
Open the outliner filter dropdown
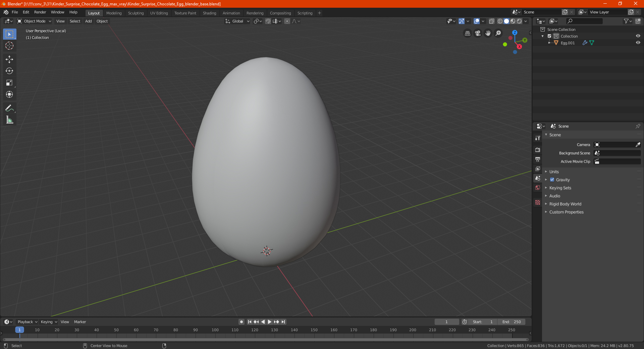pyautogui.click(x=628, y=21)
